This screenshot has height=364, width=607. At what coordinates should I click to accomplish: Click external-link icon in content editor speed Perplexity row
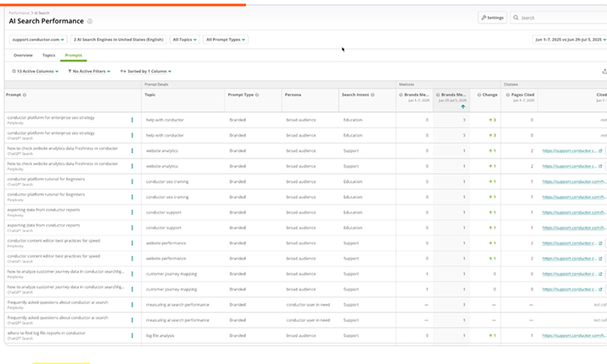(x=601, y=243)
